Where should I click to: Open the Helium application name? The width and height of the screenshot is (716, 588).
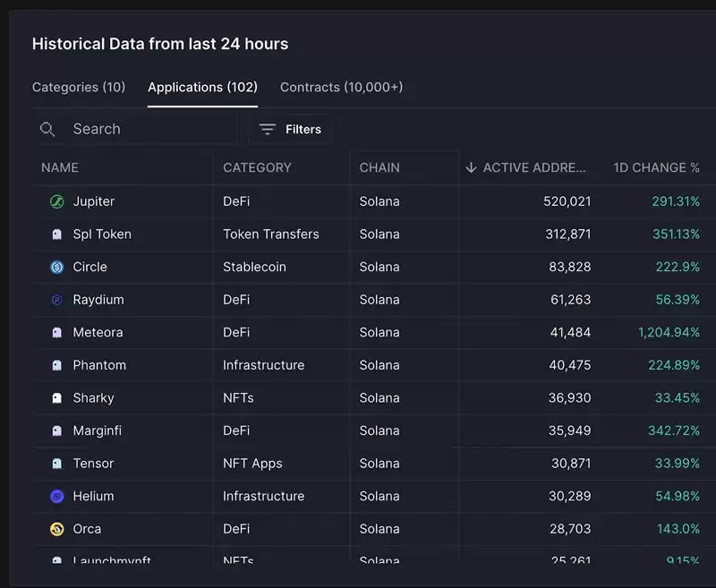(93, 496)
